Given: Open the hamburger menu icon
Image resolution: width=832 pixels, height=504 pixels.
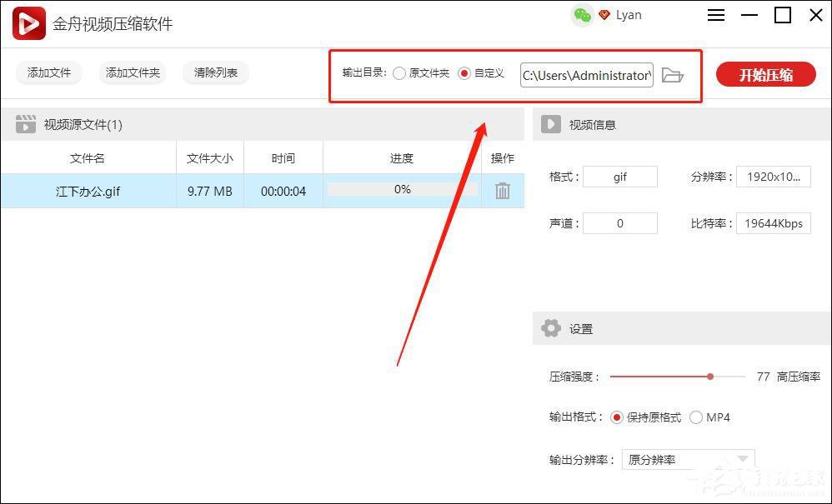Looking at the screenshot, I should click(x=716, y=15).
